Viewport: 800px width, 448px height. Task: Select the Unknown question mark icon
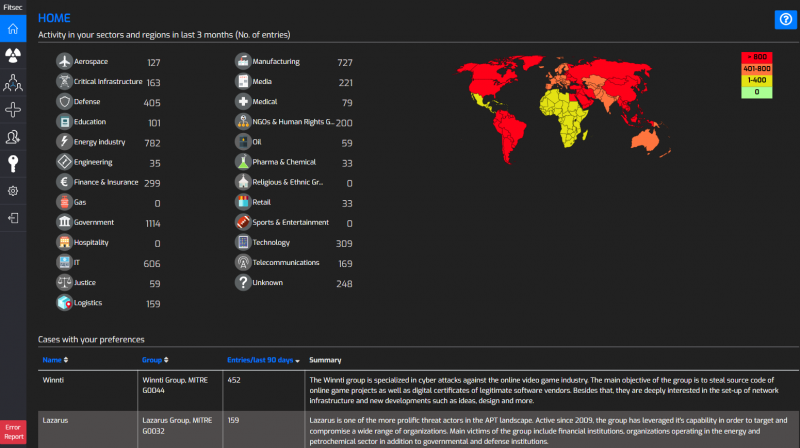pyautogui.click(x=243, y=282)
